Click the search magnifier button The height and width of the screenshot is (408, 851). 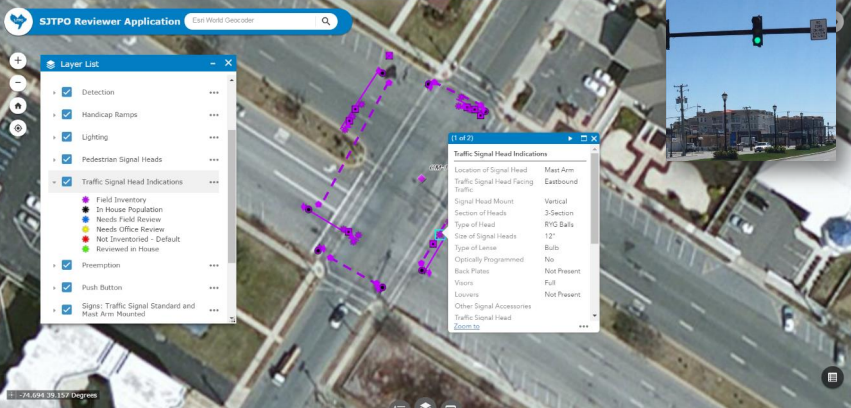tap(326, 21)
